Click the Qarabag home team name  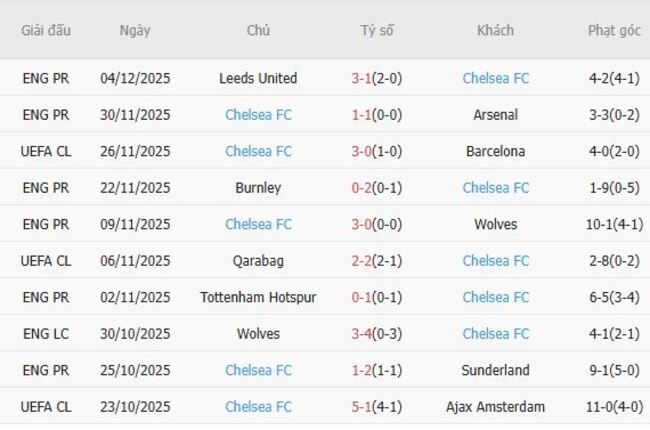click(x=258, y=261)
